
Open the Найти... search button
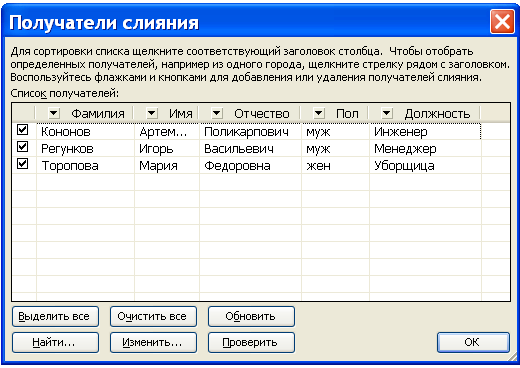[x=55, y=342]
